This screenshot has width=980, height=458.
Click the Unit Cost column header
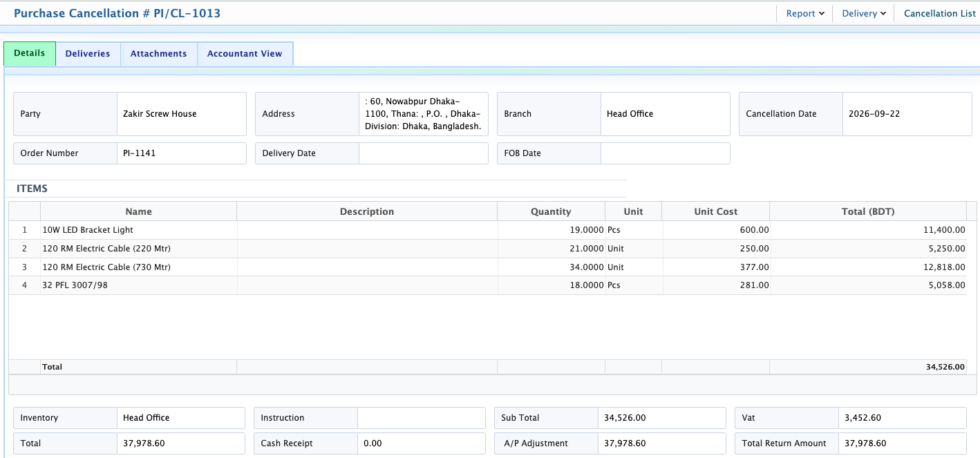(715, 211)
